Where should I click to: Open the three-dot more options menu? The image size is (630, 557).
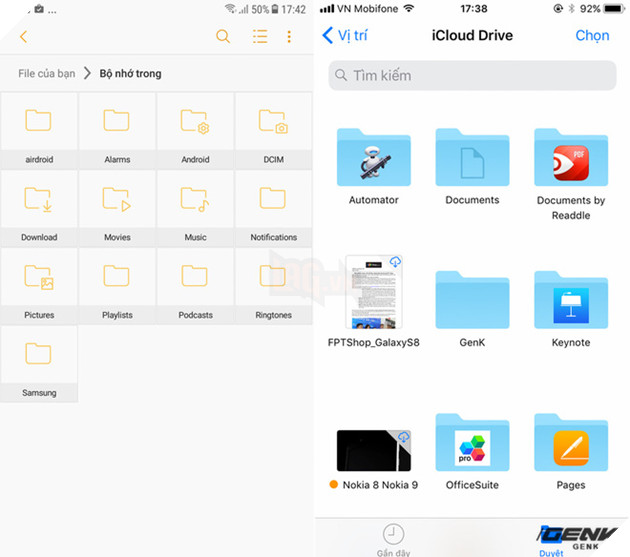click(289, 37)
